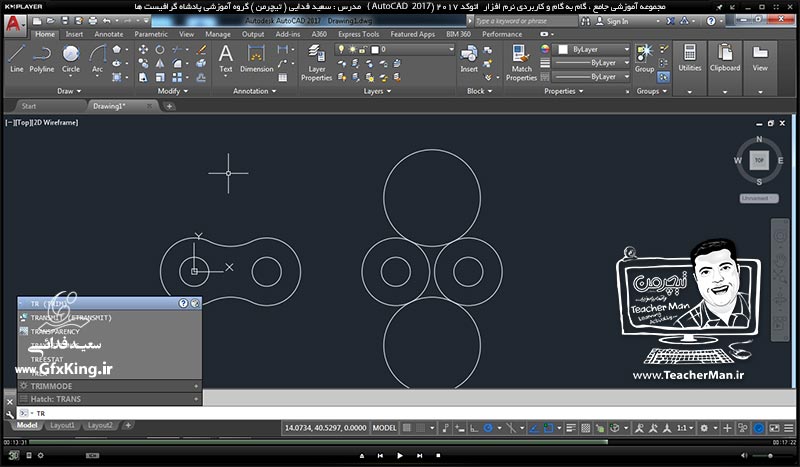This screenshot has height=467, width=800.
Task: Open the ByLayer object color dropdown
Action: tap(593, 49)
